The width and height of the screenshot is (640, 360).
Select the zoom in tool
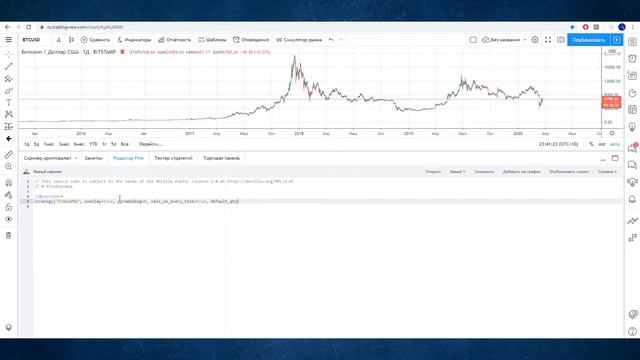click(x=9, y=167)
